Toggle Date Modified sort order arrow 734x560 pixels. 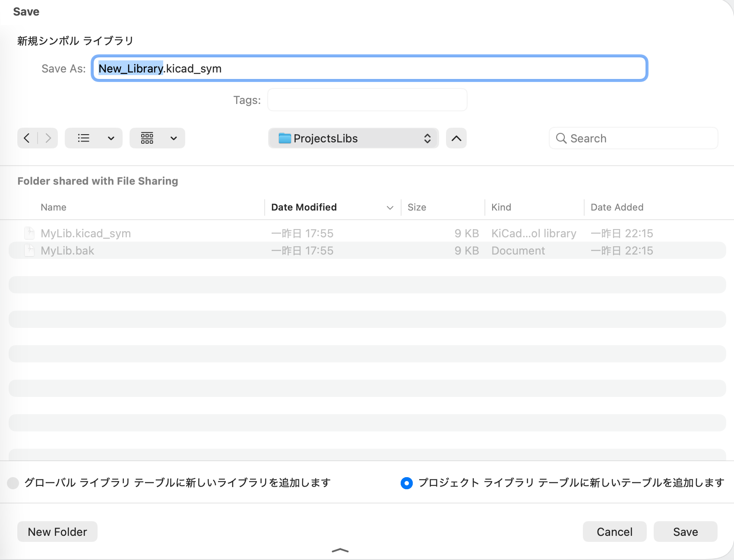tap(390, 208)
